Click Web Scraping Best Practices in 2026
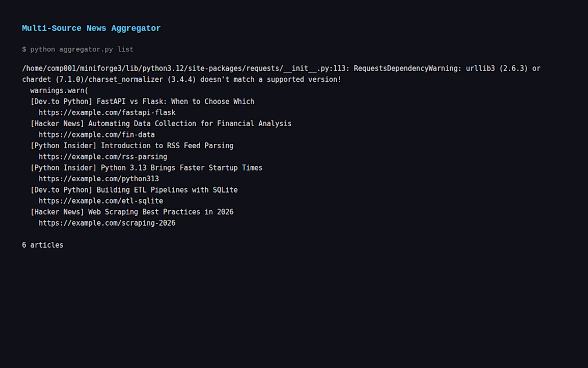Viewport: 588px width, 368px height. pyautogui.click(x=160, y=212)
